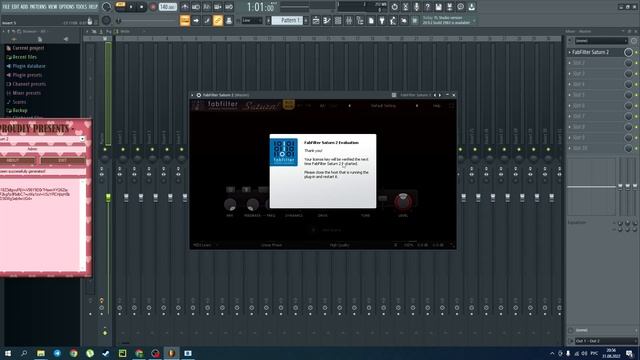Viewport: 640px width, 360px height.
Task: Click the 140 tempo display
Action: 167,7
